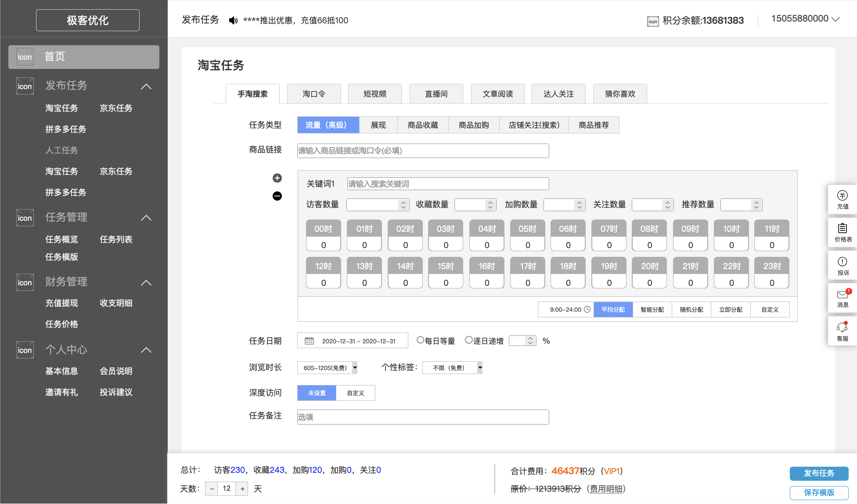857x504 pixels.
Task: Click the 逐日递增 percent stepper
Action: [x=530, y=341]
